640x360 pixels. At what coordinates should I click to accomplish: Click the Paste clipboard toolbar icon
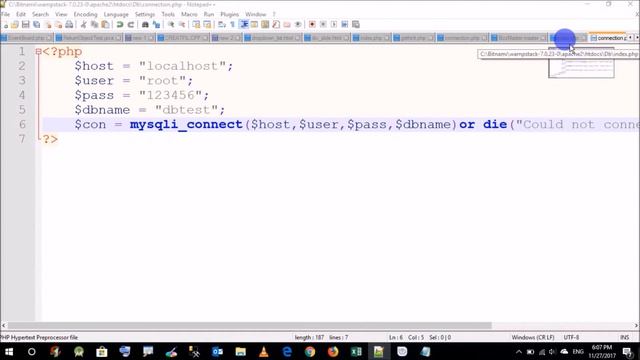coord(105,24)
